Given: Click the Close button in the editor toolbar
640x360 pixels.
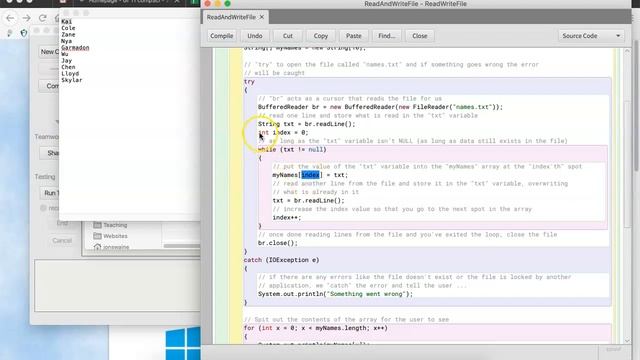Looking at the screenshot, I should point(420,36).
